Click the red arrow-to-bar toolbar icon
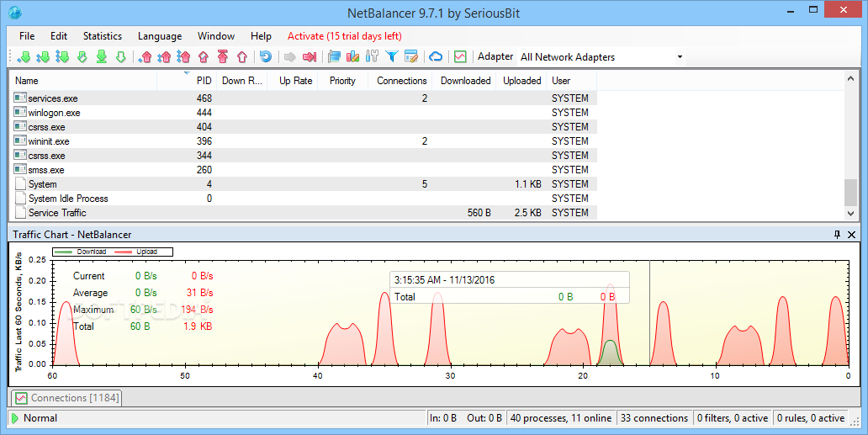This screenshot has width=868, height=435. [310, 56]
